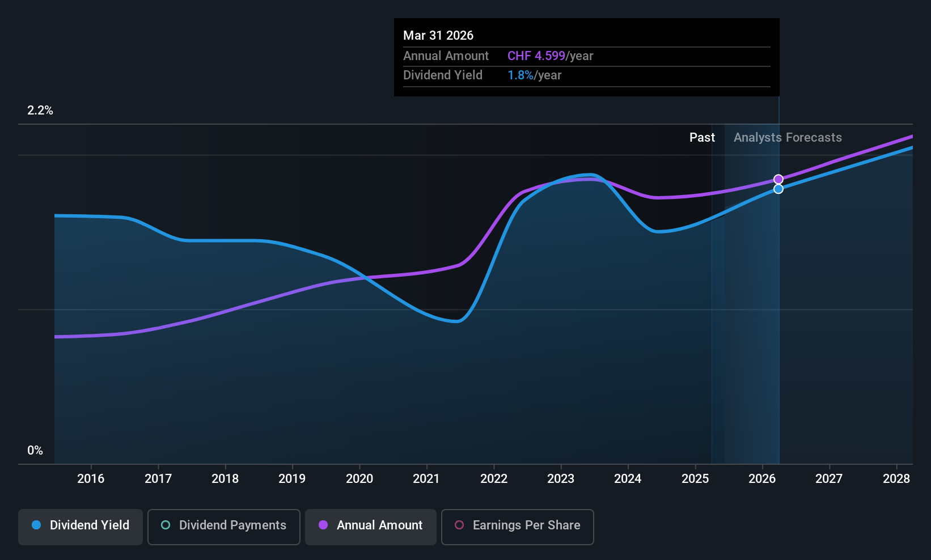Click the 2027 x-axis label
Image resolution: width=931 pixels, height=560 pixels.
(x=829, y=479)
